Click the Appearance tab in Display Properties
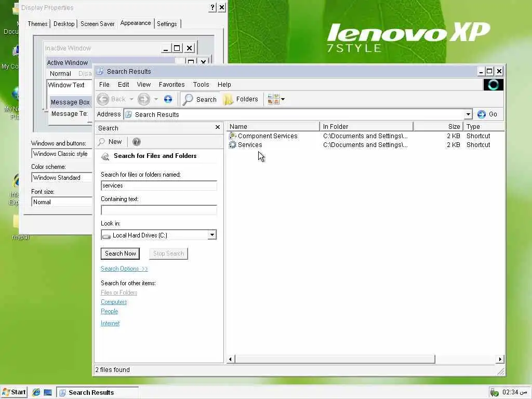 (136, 23)
